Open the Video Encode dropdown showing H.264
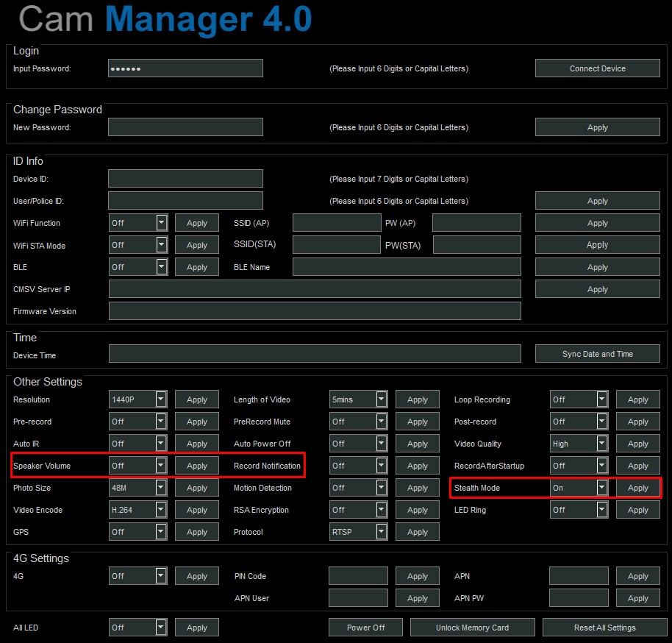Image resolution: width=672 pixels, height=643 pixels. [x=138, y=510]
